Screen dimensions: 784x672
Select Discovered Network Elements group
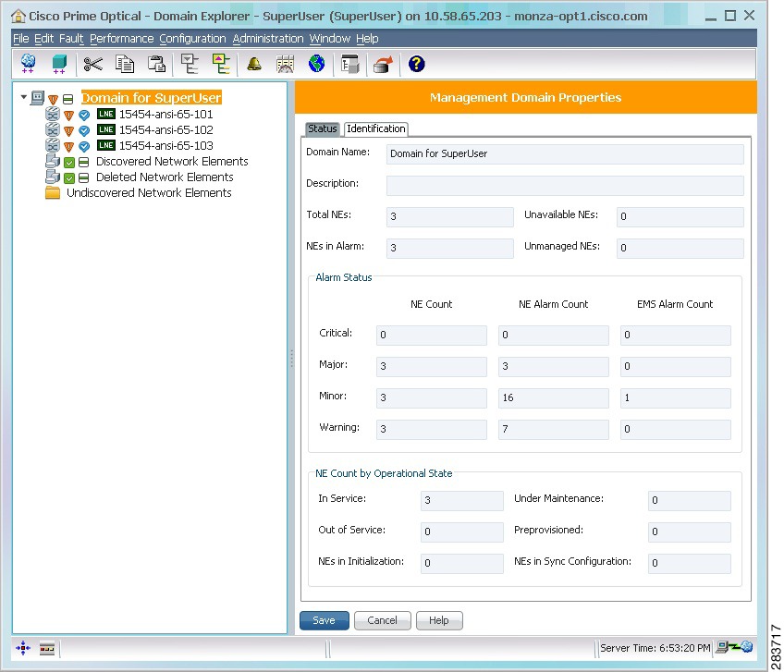[x=172, y=162]
